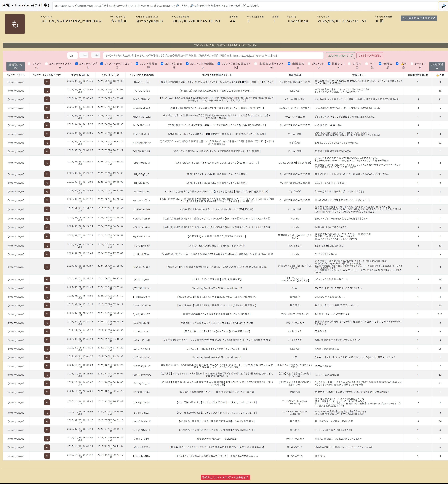This screenshot has width=448, height=484.
Task: Click commenter icon in 2023/08/02 05:41:52 row
Action: click(x=47, y=297)
